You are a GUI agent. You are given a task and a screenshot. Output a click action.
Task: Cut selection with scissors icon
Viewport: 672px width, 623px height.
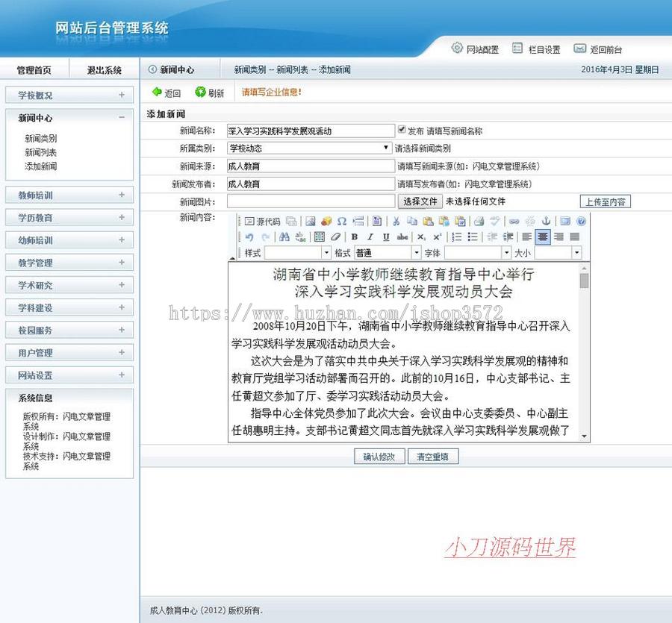click(x=396, y=222)
